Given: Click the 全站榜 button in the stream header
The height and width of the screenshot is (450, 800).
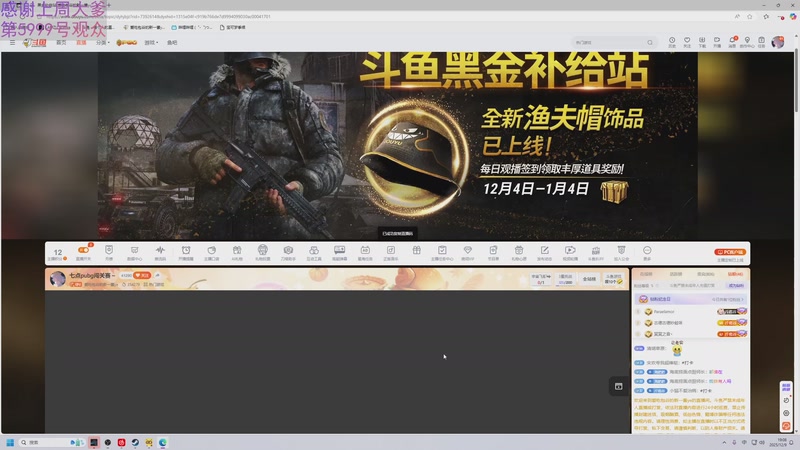Looking at the screenshot, I should pyautogui.click(x=589, y=279).
